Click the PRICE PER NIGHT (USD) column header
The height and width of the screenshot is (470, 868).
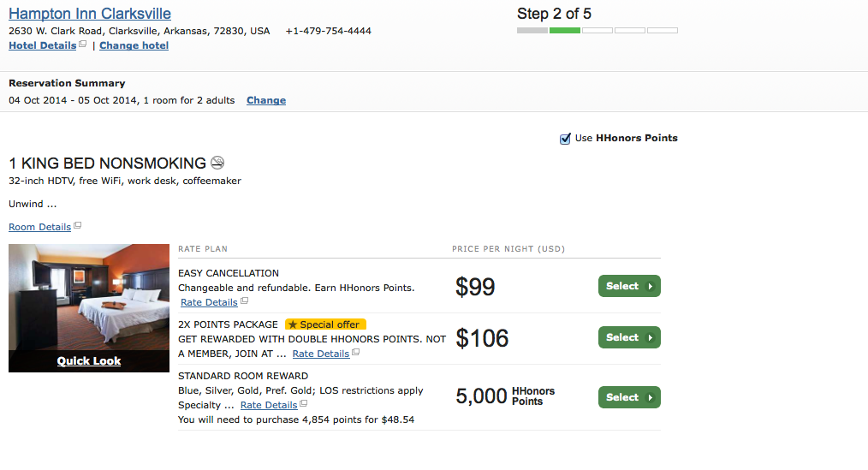click(x=508, y=249)
